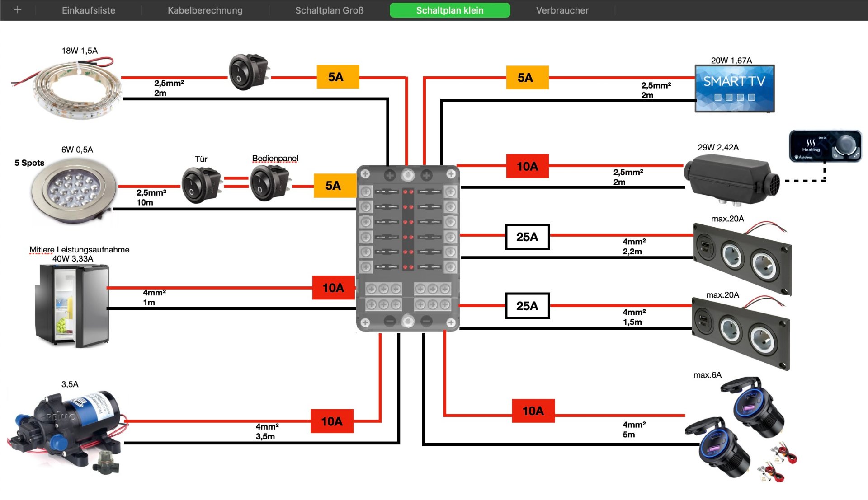Image resolution: width=868 pixels, height=500 pixels.
Task: Select the diesel heater image
Action: pos(731,179)
